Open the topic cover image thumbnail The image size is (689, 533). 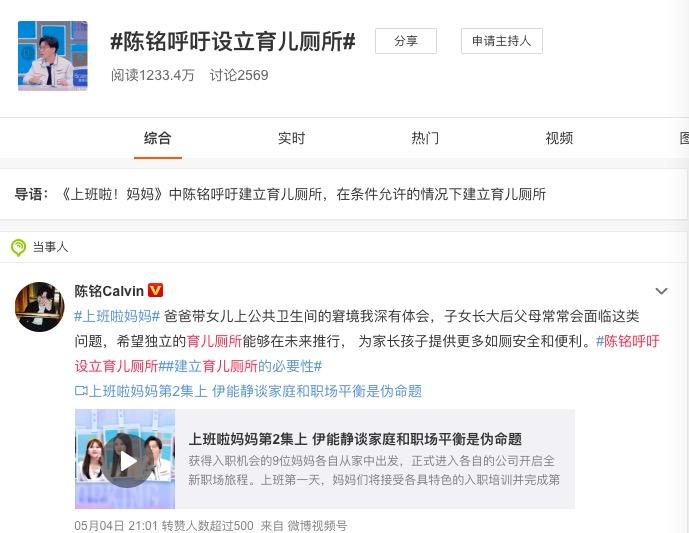[x=53, y=56]
